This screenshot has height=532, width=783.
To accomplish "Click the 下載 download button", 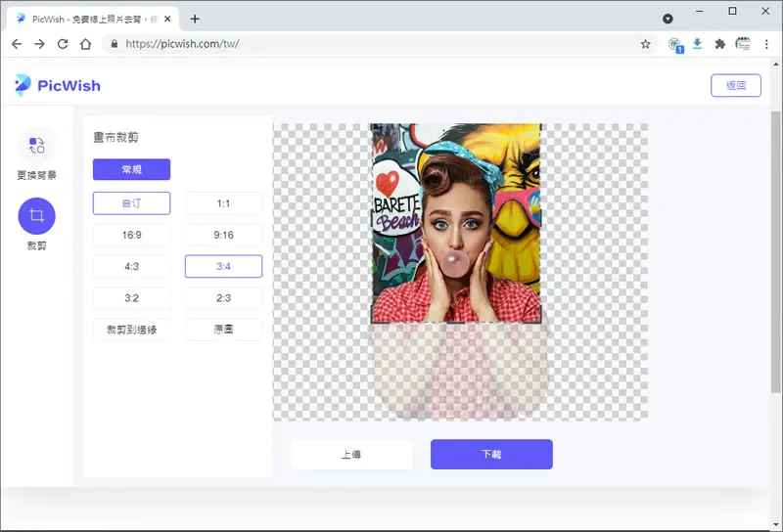I will click(491, 454).
